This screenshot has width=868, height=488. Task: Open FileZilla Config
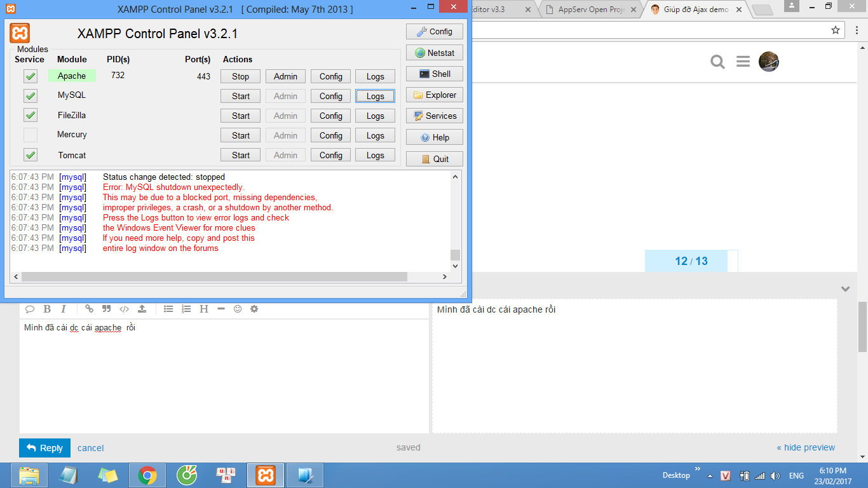331,116
